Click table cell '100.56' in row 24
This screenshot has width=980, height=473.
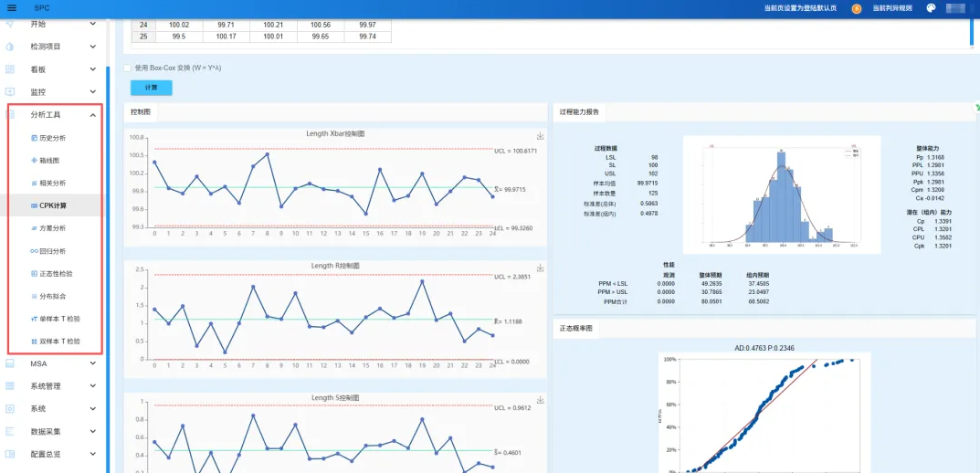321,25
